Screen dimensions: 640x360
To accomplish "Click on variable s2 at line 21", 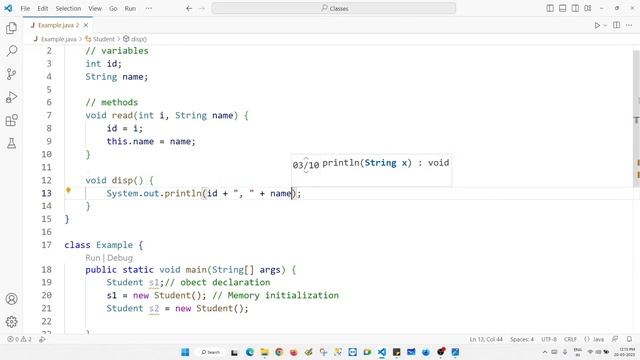I will [154, 309].
